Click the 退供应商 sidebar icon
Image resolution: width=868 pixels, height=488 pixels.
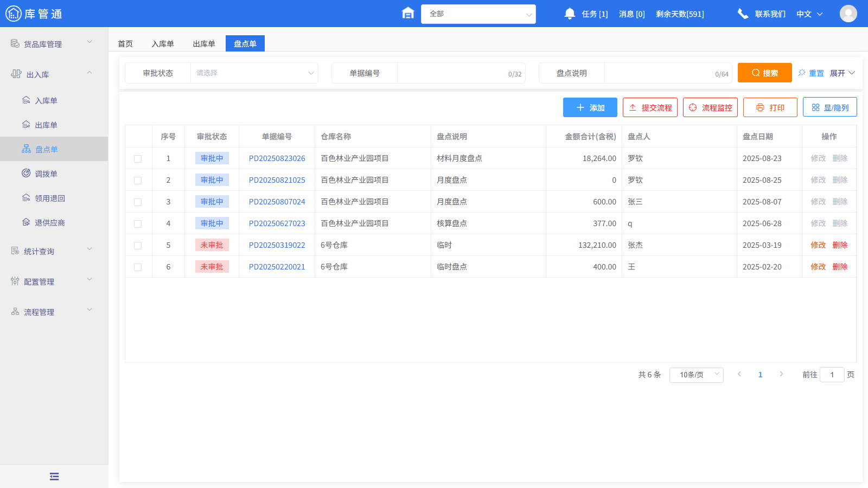click(26, 222)
